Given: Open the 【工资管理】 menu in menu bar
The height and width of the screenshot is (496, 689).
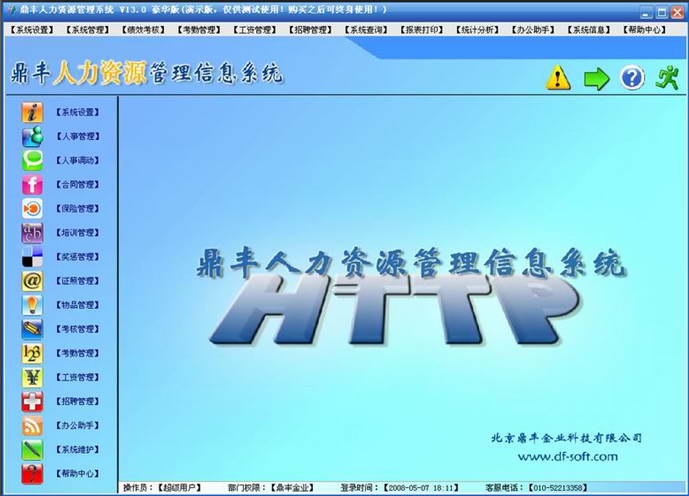Looking at the screenshot, I should (x=254, y=30).
